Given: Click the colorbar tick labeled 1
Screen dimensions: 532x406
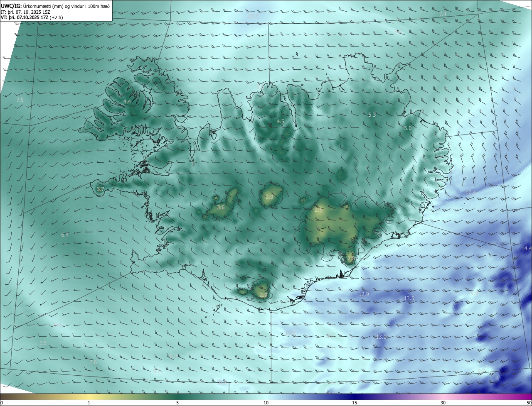Looking at the screenshot, I should coord(89,403).
